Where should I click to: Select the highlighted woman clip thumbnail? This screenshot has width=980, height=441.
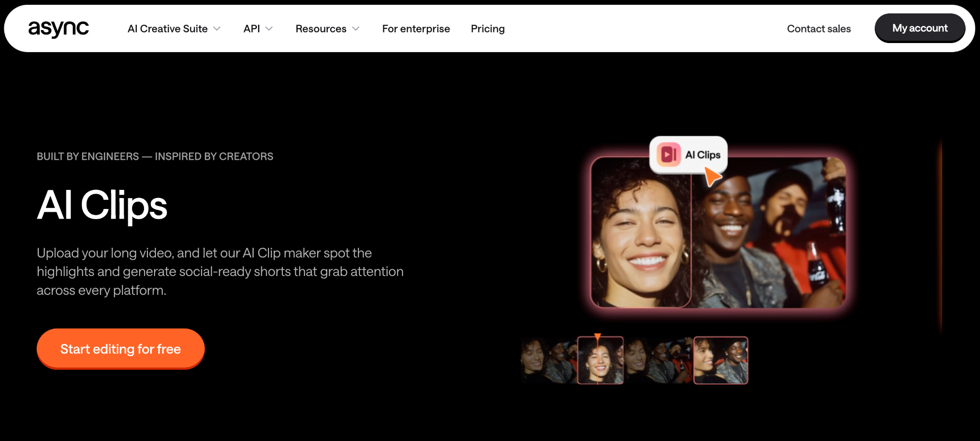click(x=601, y=360)
